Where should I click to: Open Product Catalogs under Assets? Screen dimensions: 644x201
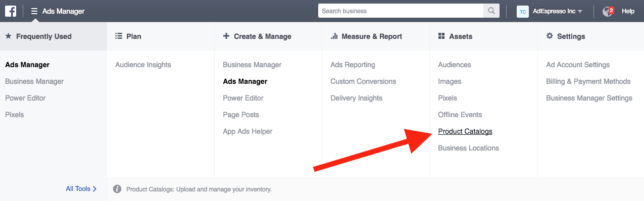point(465,131)
